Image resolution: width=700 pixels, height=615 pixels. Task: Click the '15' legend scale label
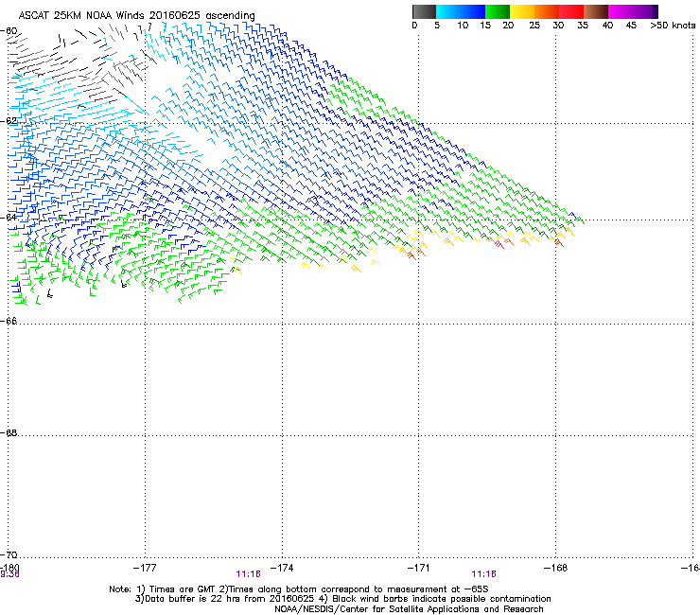pos(485,26)
